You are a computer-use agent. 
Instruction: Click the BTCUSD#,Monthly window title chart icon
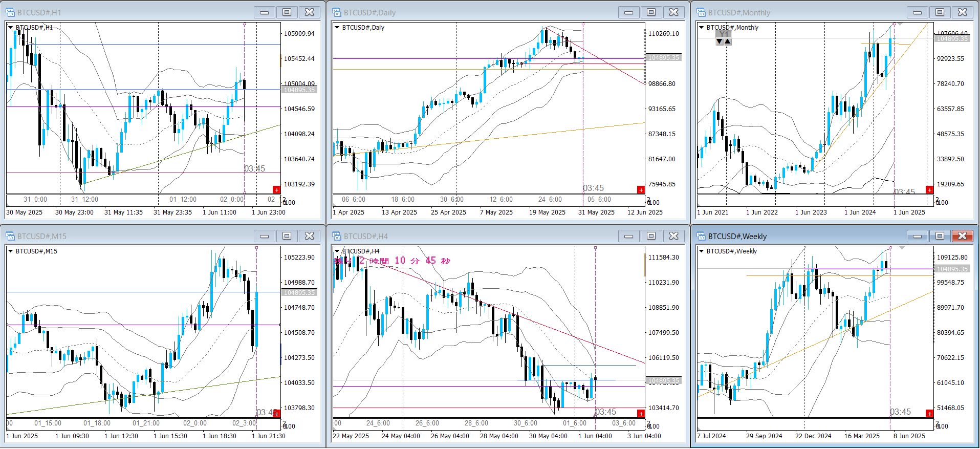pyautogui.click(x=701, y=12)
